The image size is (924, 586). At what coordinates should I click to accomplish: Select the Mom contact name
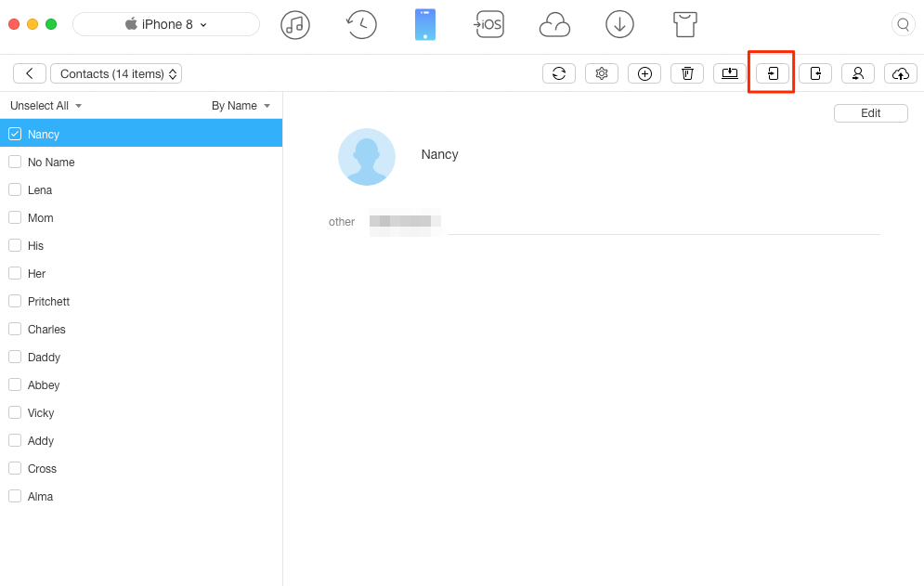40,217
